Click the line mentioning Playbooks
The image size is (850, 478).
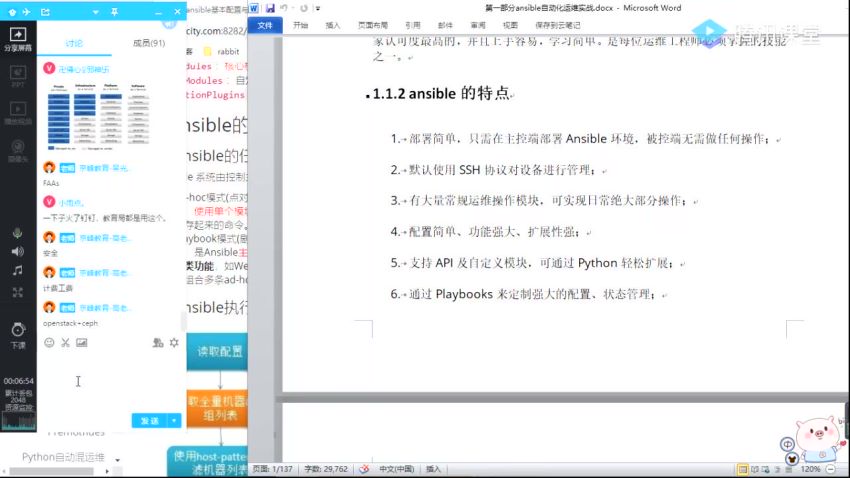tap(524, 294)
